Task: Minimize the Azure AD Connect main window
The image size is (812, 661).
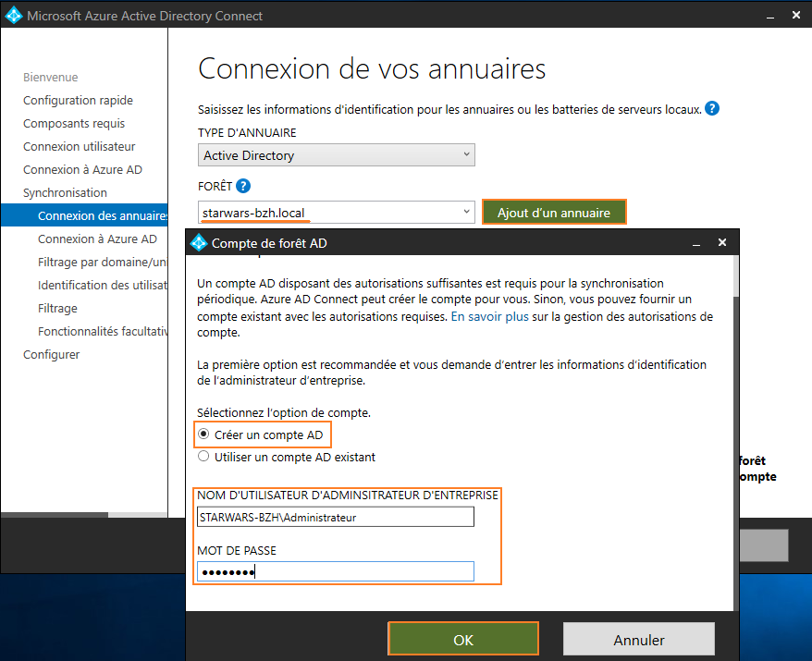Action: (770, 17)
